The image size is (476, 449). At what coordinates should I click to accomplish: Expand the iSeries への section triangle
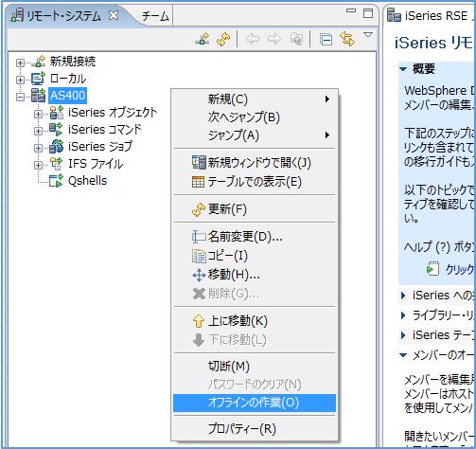pyautogui.click(x=403, y=296)
